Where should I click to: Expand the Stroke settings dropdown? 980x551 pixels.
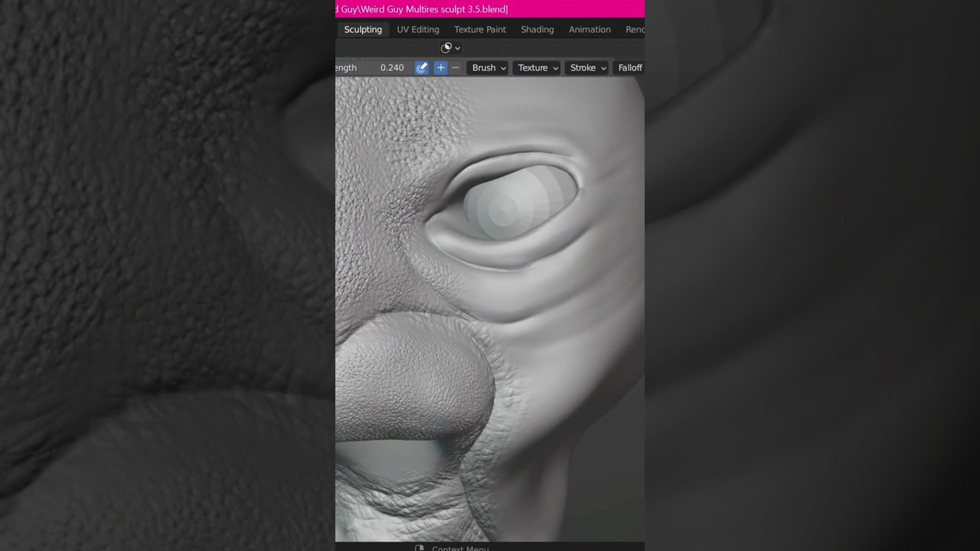pos(588,67)
